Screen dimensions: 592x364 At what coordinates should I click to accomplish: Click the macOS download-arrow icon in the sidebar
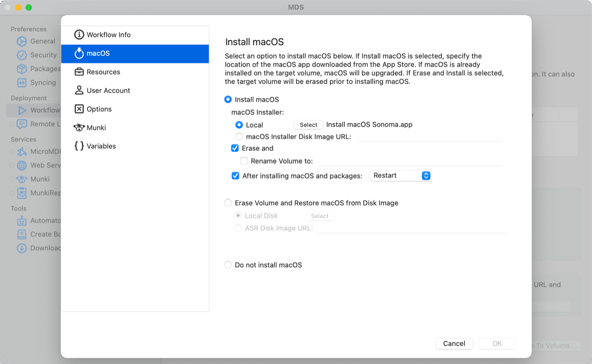79,53
